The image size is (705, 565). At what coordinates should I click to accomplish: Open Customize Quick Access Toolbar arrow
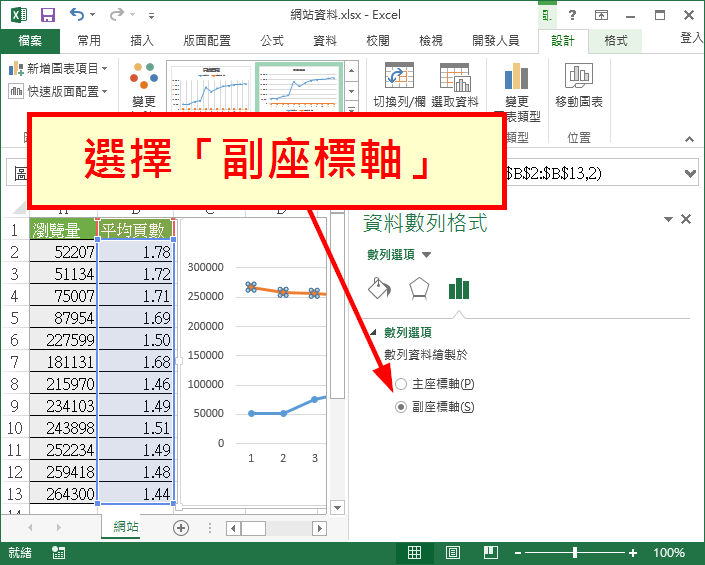pos(152,16)
